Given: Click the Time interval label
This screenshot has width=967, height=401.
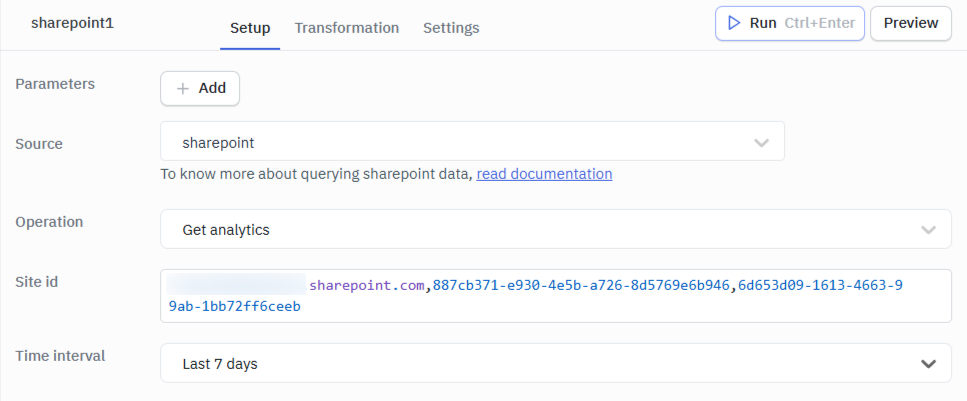Looking at the screenshot, I should point(60,355).
